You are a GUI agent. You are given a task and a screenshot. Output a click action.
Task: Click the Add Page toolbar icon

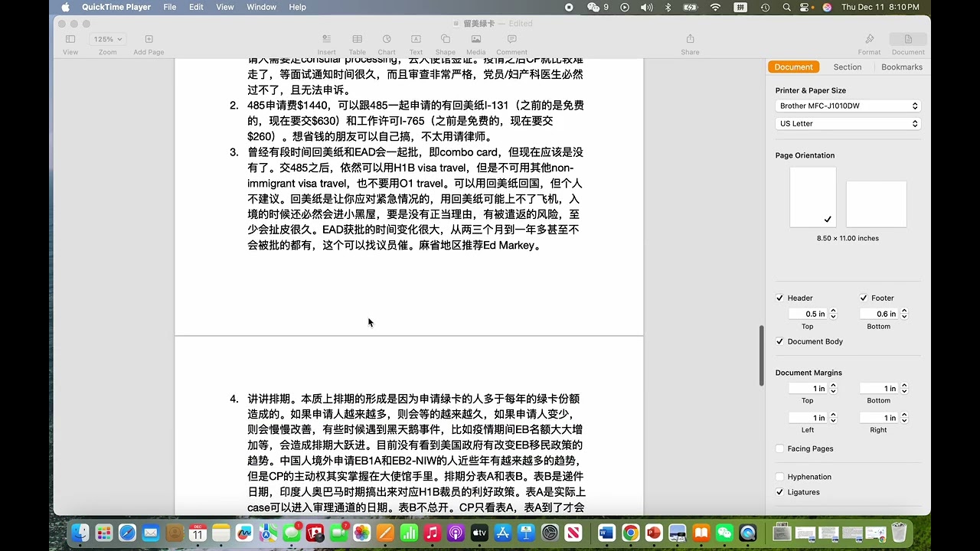tap(149, 39)
